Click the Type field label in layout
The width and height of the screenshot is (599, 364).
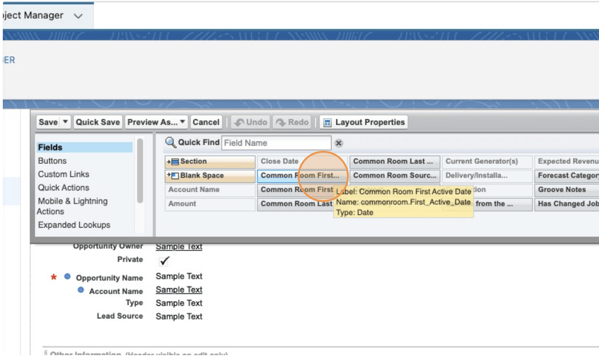click(134, 303)
